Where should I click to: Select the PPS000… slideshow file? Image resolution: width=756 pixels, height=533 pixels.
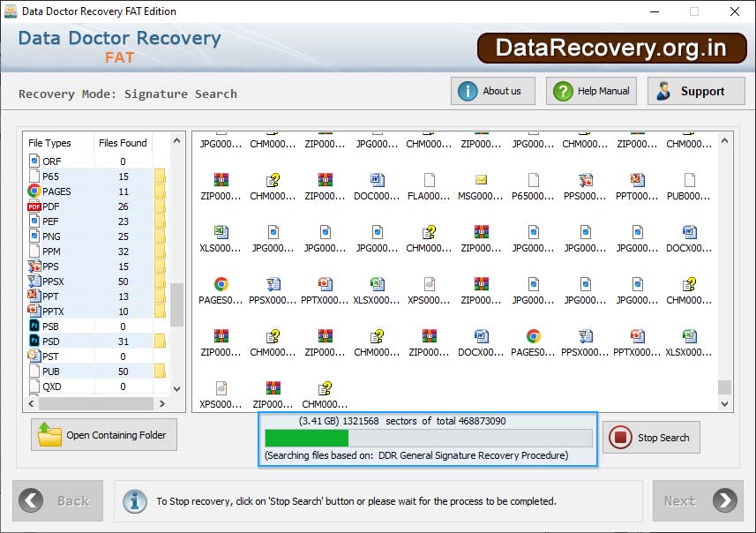pyautogui.click(x=585, y=187)
